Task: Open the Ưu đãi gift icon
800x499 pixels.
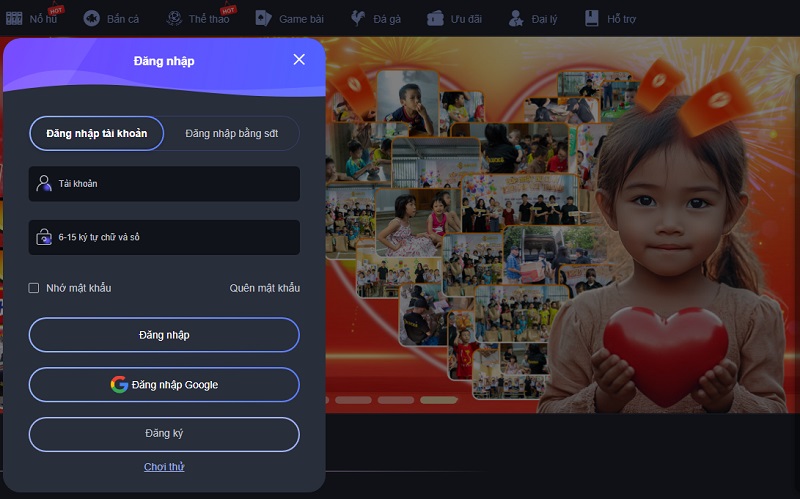Action: point(436,18)
